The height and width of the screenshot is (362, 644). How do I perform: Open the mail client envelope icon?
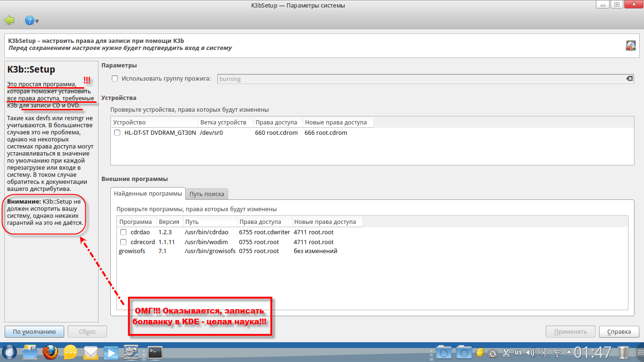click(x=91, y=353)
